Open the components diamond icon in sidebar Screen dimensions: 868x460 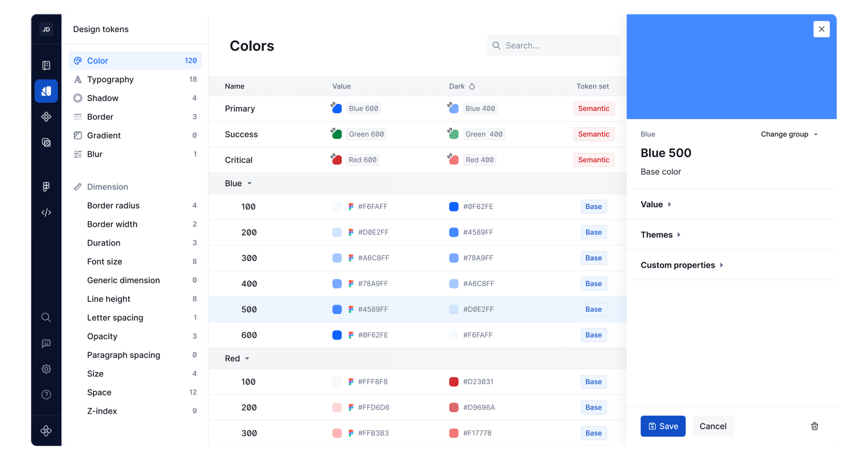click(x=46, y=117)
